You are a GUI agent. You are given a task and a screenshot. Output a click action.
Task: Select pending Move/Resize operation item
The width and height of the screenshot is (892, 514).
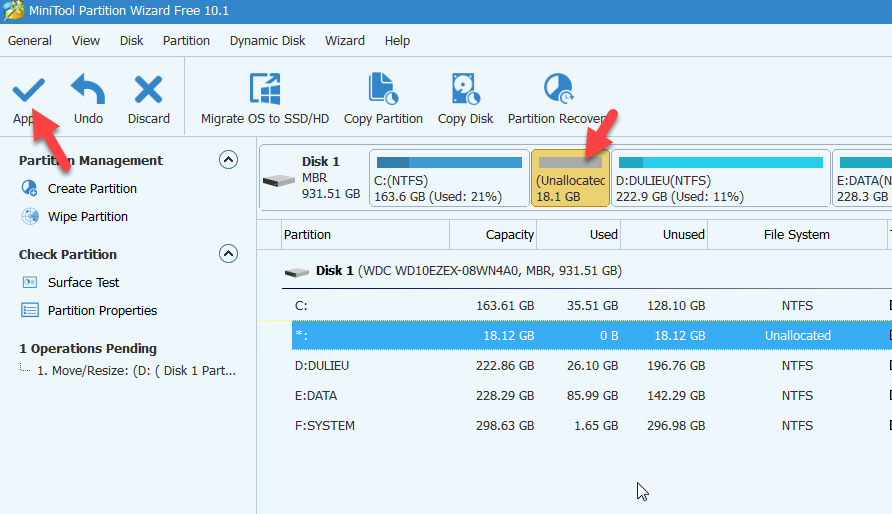click(136, 371)
